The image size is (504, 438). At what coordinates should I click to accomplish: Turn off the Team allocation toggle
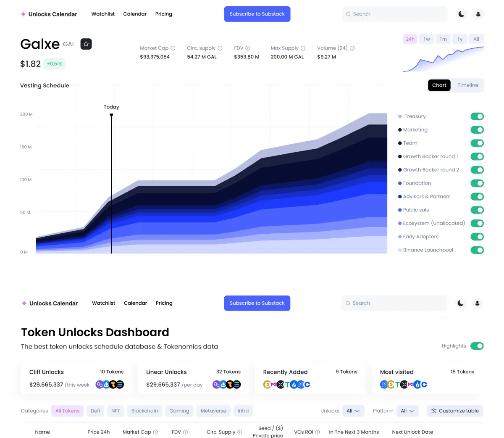[x=477, y=143]
